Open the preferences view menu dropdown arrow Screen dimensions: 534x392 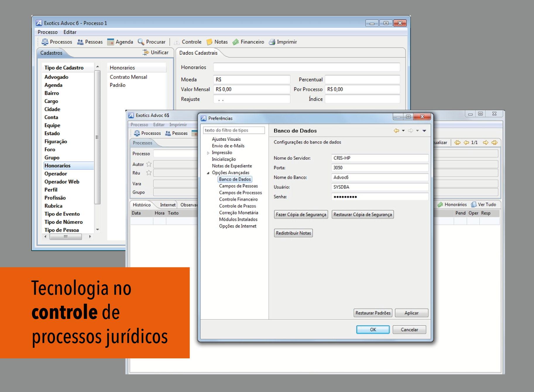(424, 131)
